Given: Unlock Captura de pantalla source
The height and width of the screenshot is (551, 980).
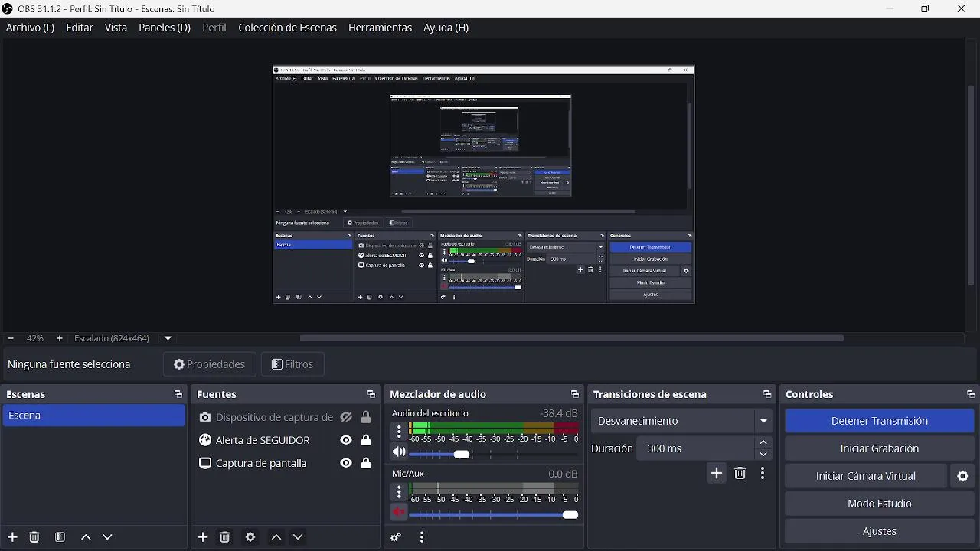Looking at the screenshot, I should 366,463.
